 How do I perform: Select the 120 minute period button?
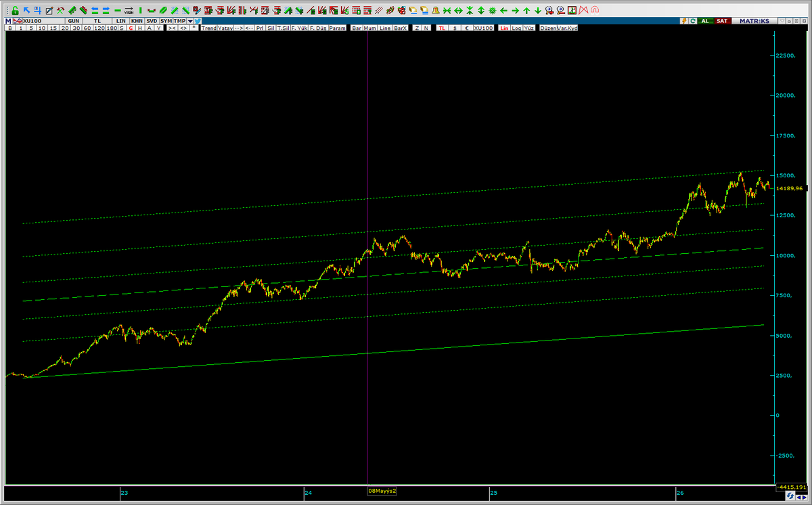(x=101, y=28)
